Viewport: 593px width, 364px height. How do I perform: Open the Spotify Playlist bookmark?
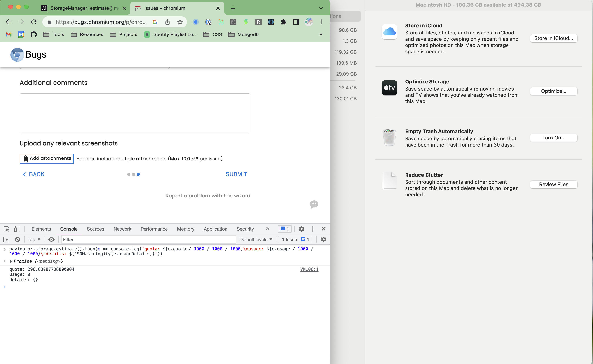click(x=170, y=34)
